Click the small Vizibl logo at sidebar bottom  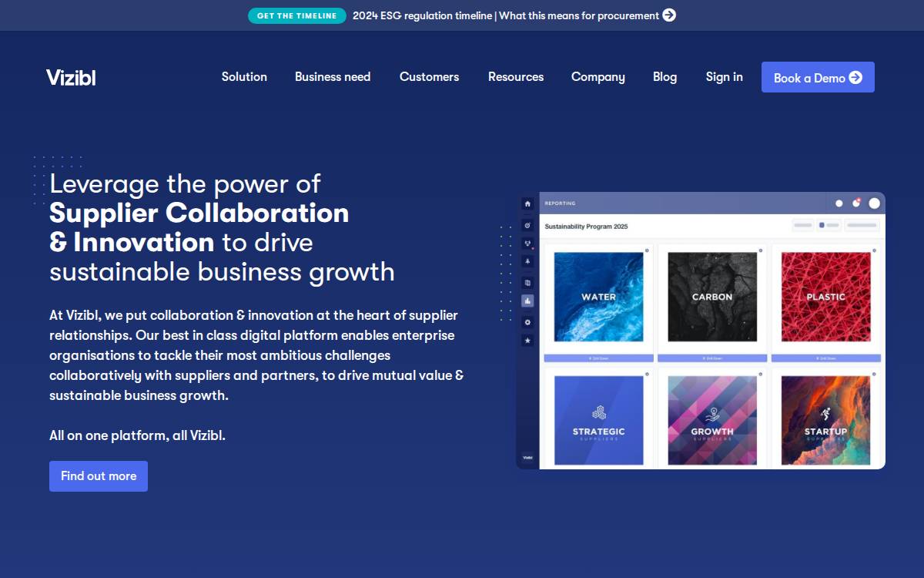coord(527,457)
